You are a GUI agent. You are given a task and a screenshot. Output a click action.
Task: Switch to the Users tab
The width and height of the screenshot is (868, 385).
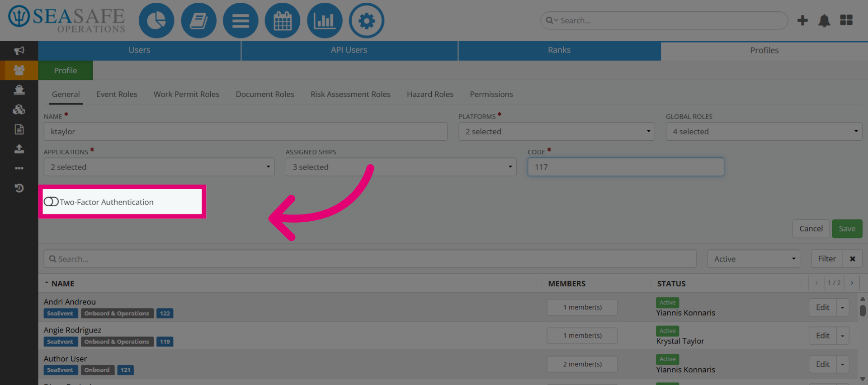(139, 50)
